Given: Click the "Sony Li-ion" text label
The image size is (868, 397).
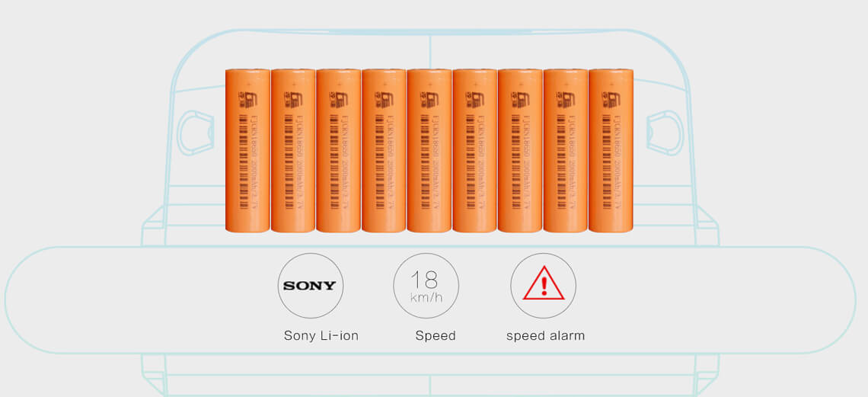Looking at the screenshot, I should point(321,335).
